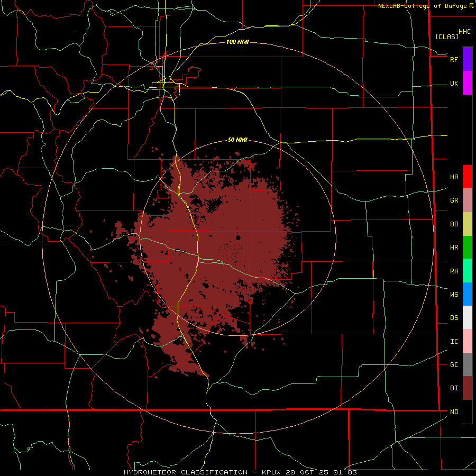This screenshot has width=476, height=476.
Task: Click the RA legend label
Action: click(454, 271)
